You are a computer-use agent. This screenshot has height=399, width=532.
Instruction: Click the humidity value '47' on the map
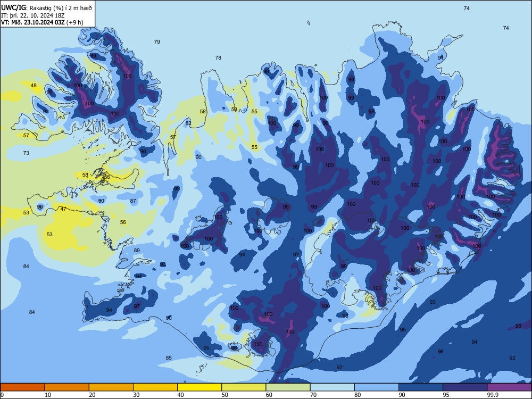[x=63, y=209]
